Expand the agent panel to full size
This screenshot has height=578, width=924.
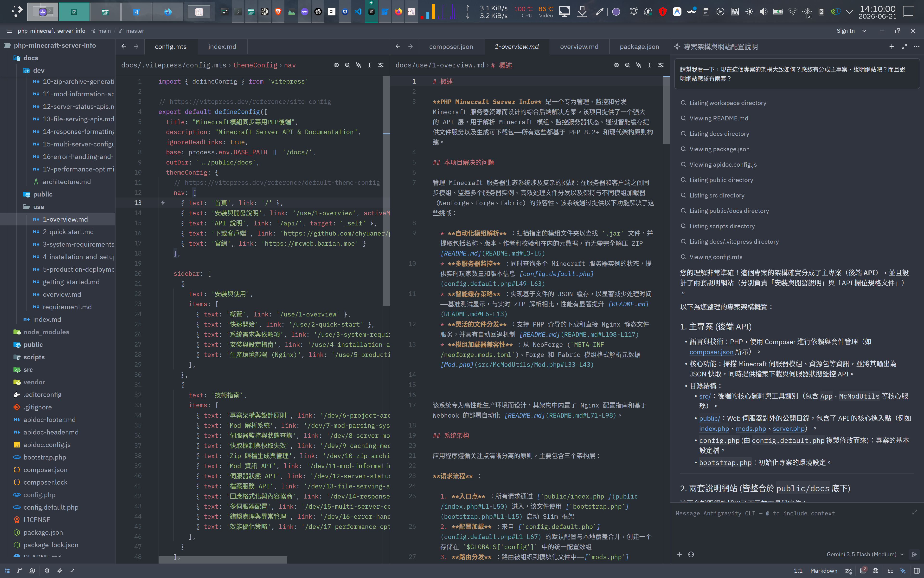click(x=904, y=46)
